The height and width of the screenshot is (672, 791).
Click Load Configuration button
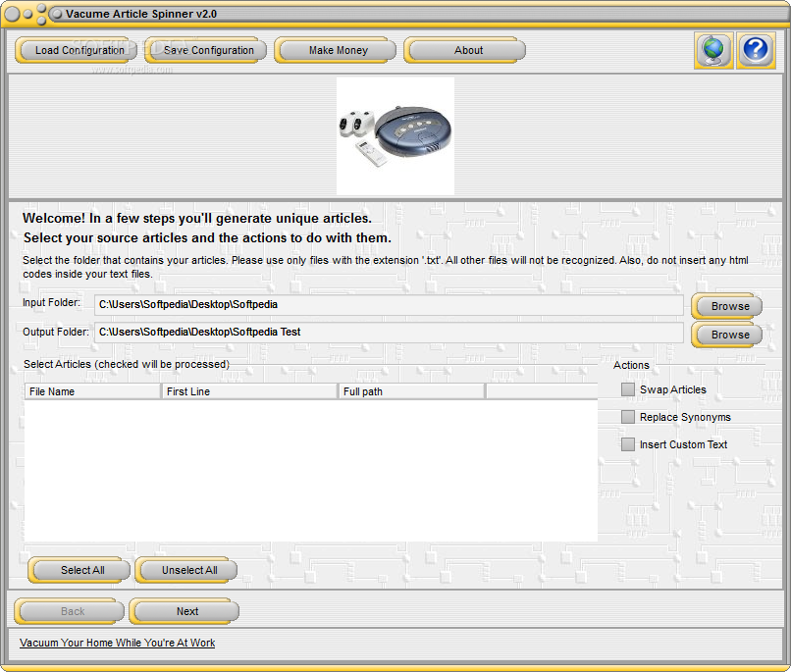pos(77,50)
